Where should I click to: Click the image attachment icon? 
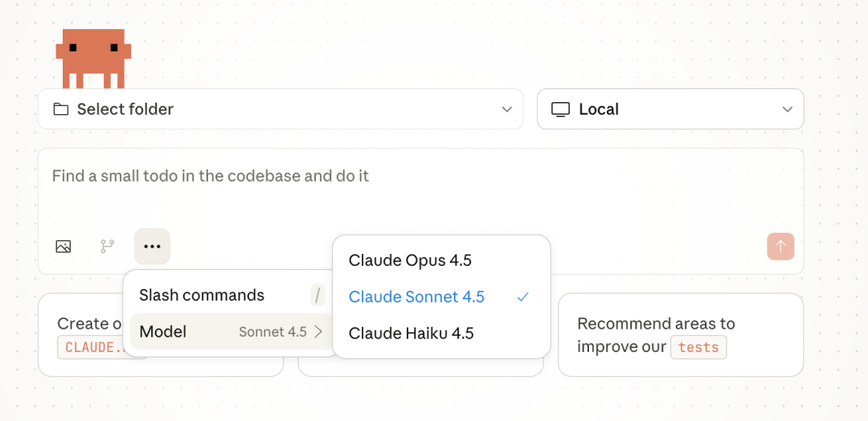coord(63,247)
